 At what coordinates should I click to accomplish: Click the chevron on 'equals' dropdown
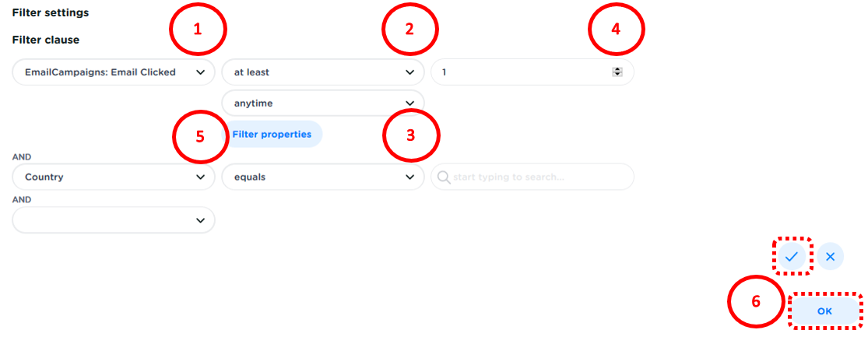[410, 177]
